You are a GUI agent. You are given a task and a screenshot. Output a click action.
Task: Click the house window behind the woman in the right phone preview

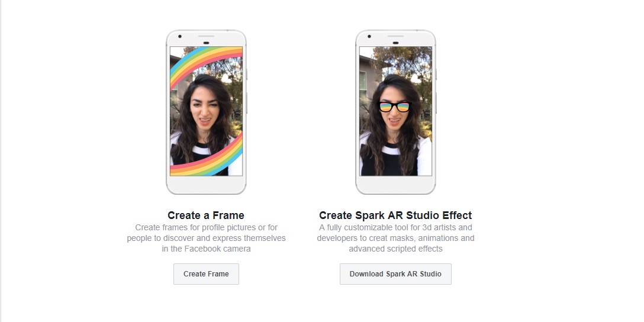(x=363, y=81)
